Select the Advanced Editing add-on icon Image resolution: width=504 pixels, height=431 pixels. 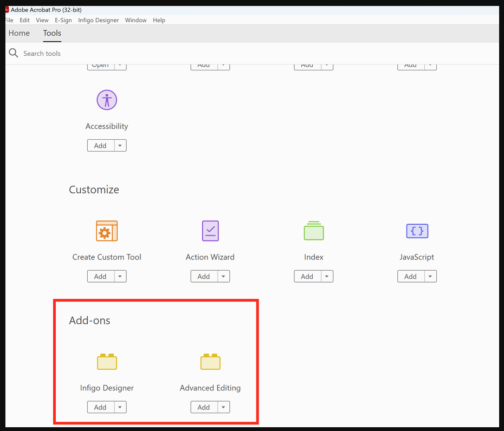pos(210,362)
